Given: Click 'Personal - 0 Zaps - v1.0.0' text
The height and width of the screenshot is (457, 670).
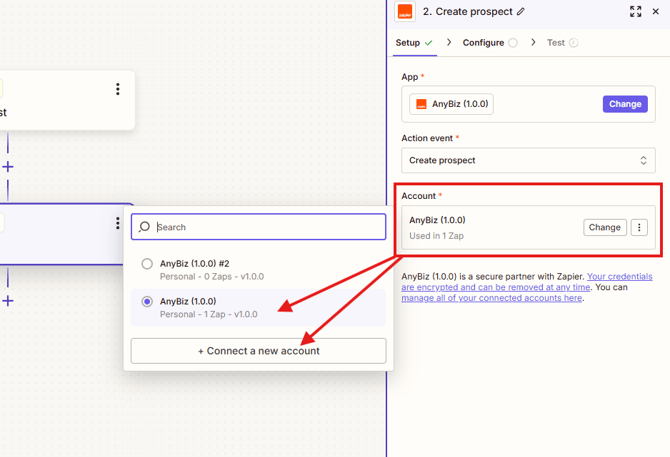Looking at the screenshot, I should (212, 277).
